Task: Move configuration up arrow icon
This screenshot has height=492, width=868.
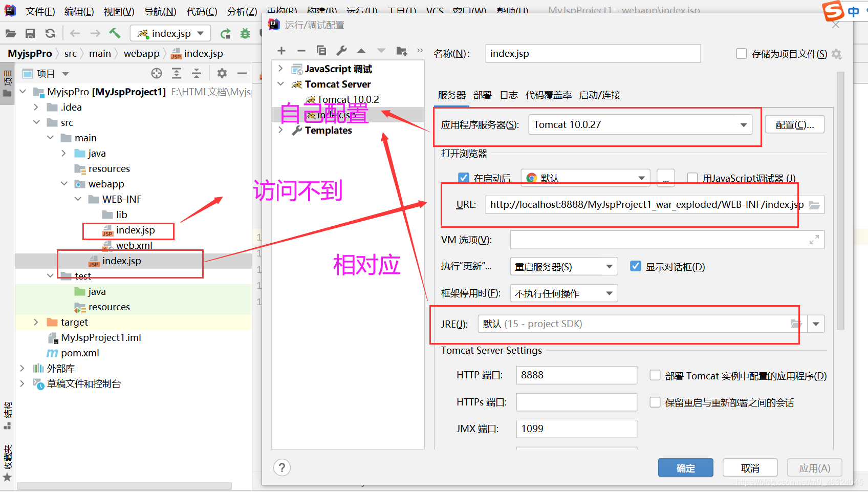Action: (x=361, y=51)
